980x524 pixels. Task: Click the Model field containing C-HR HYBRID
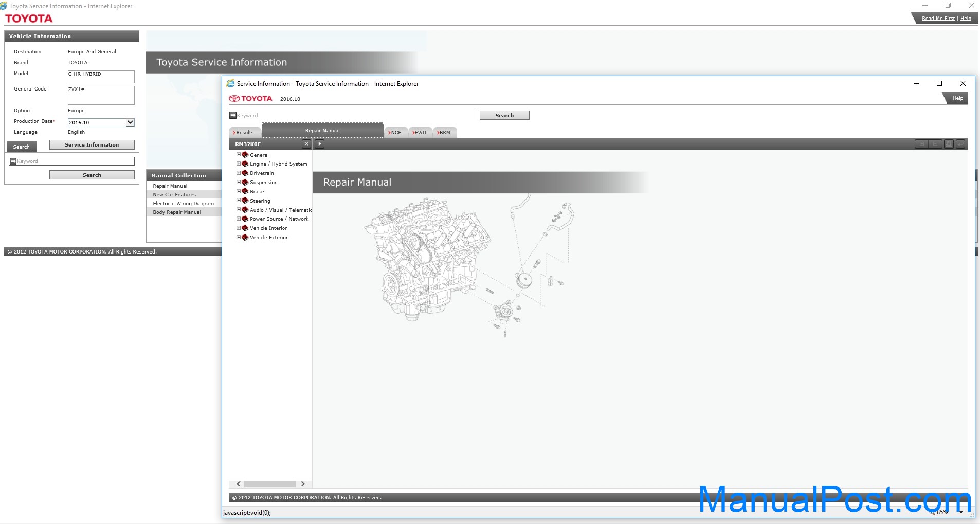click(x=101, y=77)
